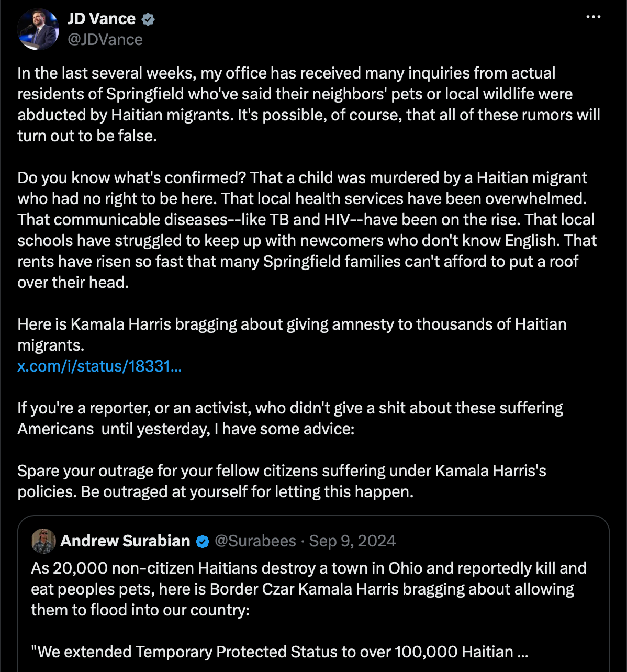
Task: Click the "If you're a reporter" paragraph
Action: [x=290, y=418]
